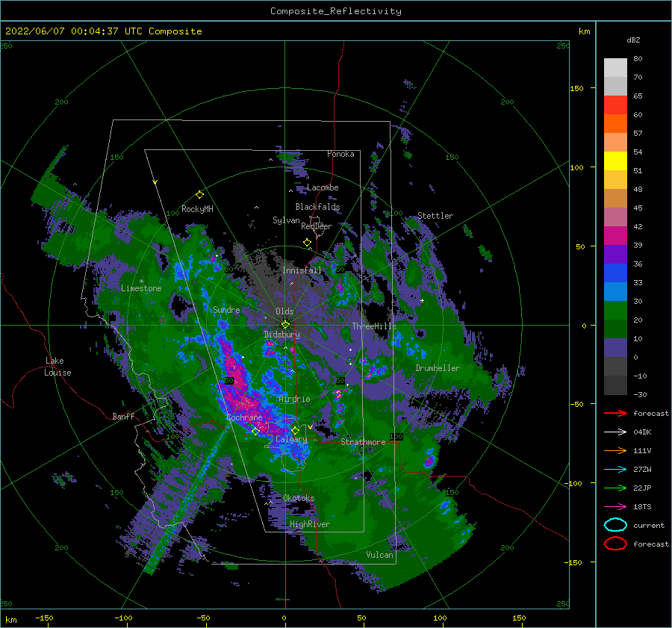Click the yellow radar-site diamond at Olds

click(x=285, y=325)
